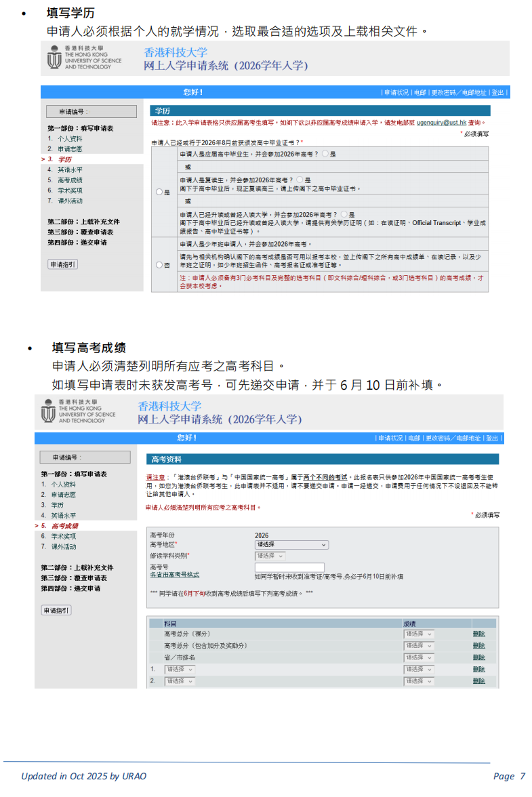Open the subject dropdown in row 1
The image size is (532, 797).
coord(180,670)
